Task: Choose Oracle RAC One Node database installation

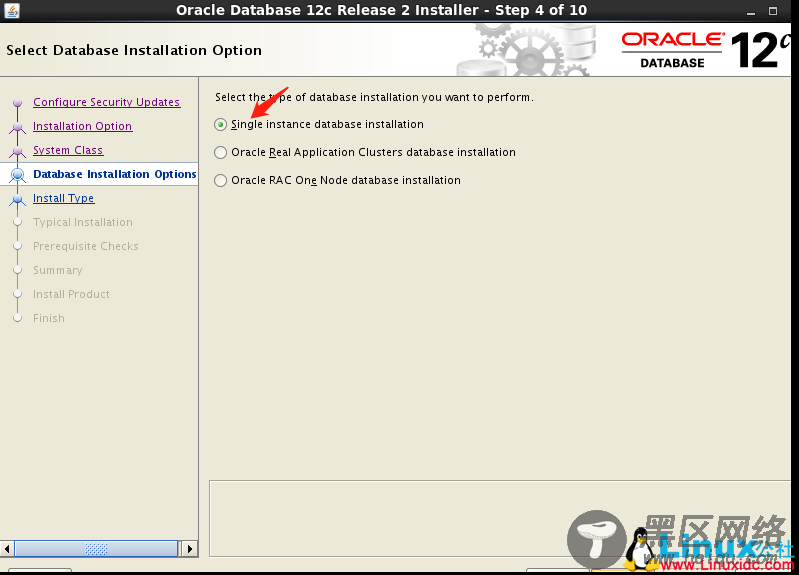Action: pos(220,180)
